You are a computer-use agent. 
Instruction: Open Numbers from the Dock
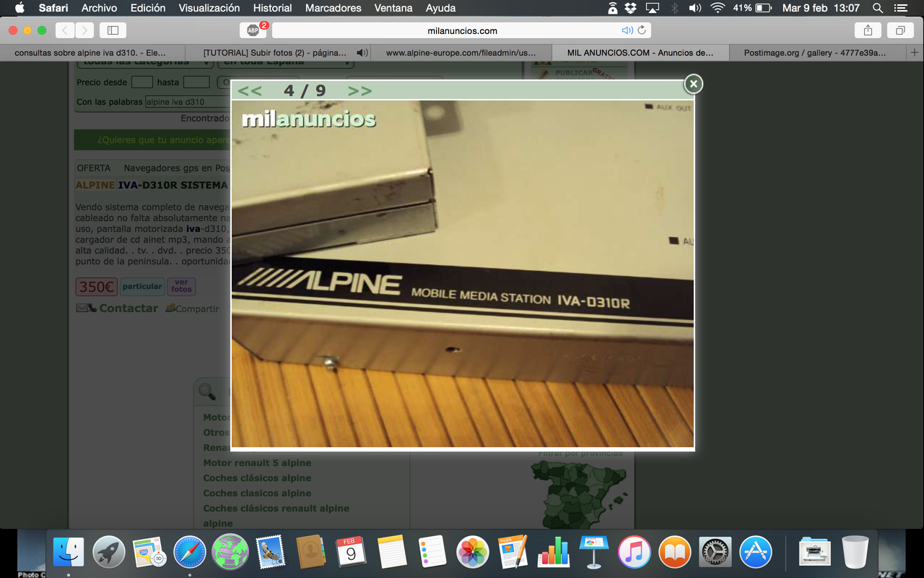point(554,553)
